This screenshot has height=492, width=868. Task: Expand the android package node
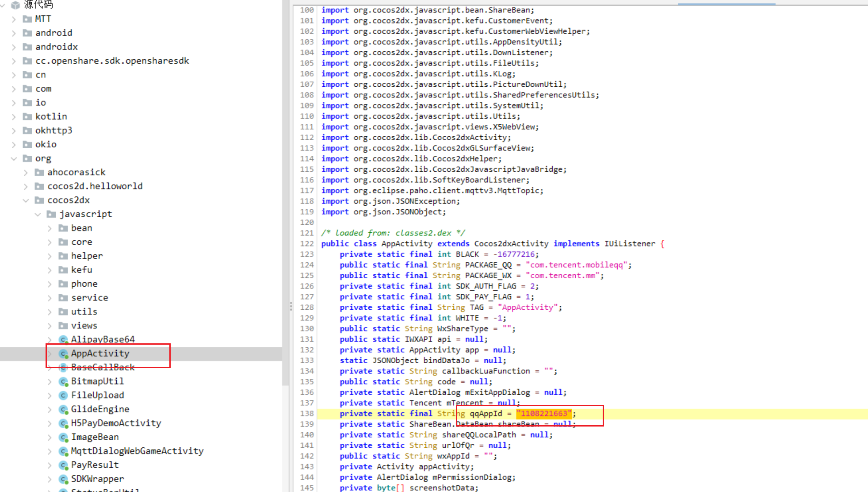[x=14, y=33]
